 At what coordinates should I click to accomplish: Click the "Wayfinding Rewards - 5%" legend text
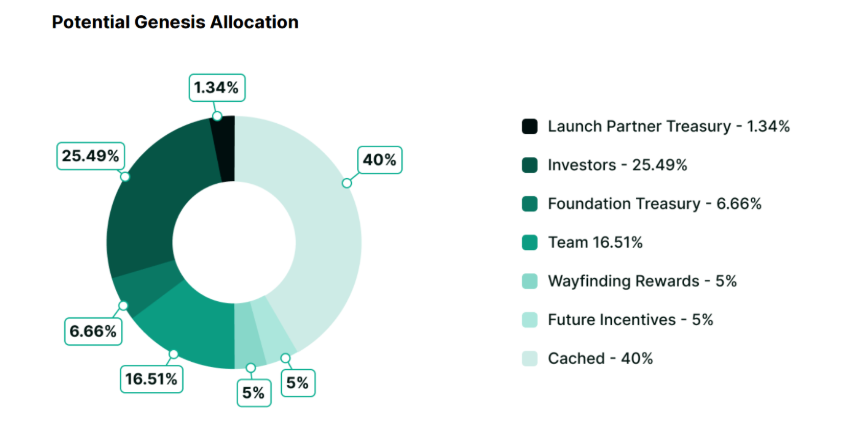coord(642,281)
